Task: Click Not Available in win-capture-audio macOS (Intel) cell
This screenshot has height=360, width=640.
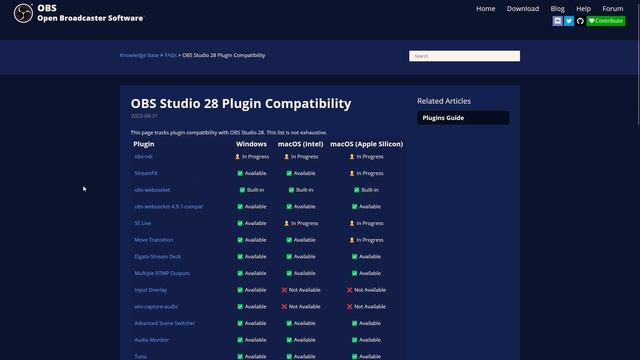Action: [x=304, y=307]
